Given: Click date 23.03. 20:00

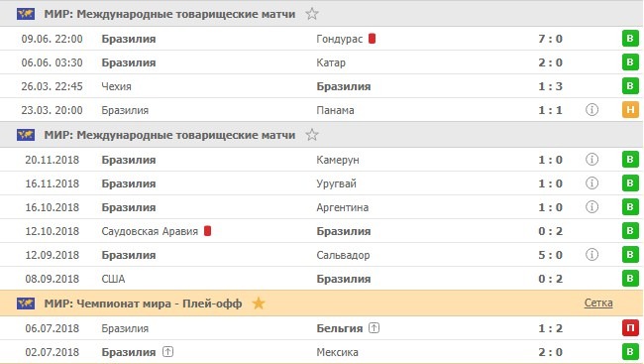Looking at the screenshot, I should (52, 110).
